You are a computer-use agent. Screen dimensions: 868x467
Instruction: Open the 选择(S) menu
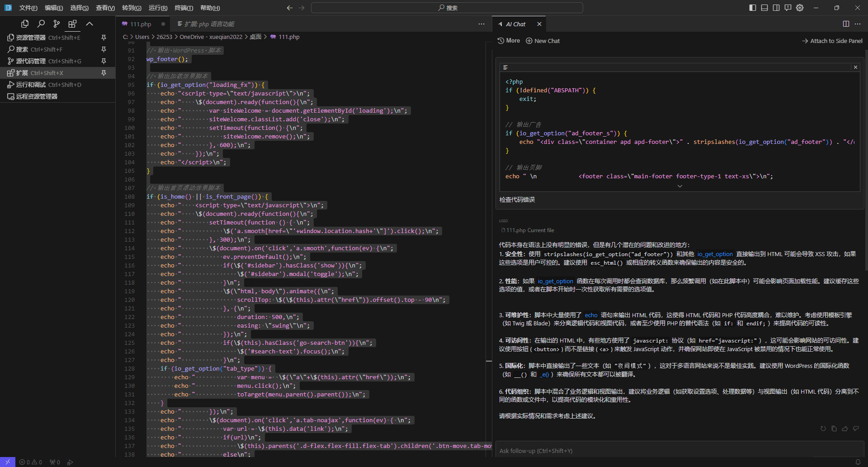click(80, 8)
